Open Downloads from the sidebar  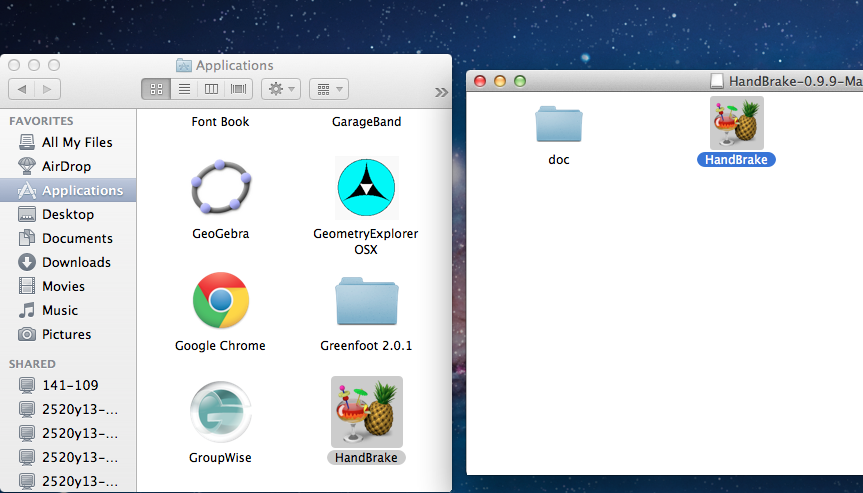click(68, 262)
